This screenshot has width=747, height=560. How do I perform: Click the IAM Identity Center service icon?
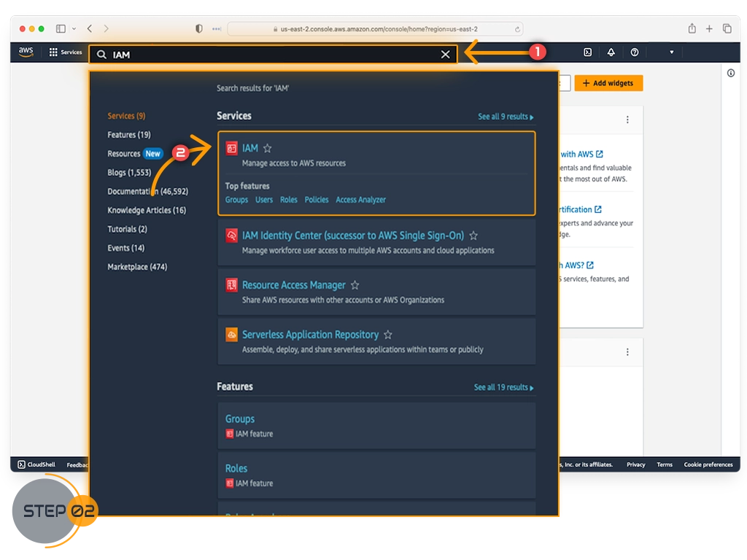(x=231, y=236)
